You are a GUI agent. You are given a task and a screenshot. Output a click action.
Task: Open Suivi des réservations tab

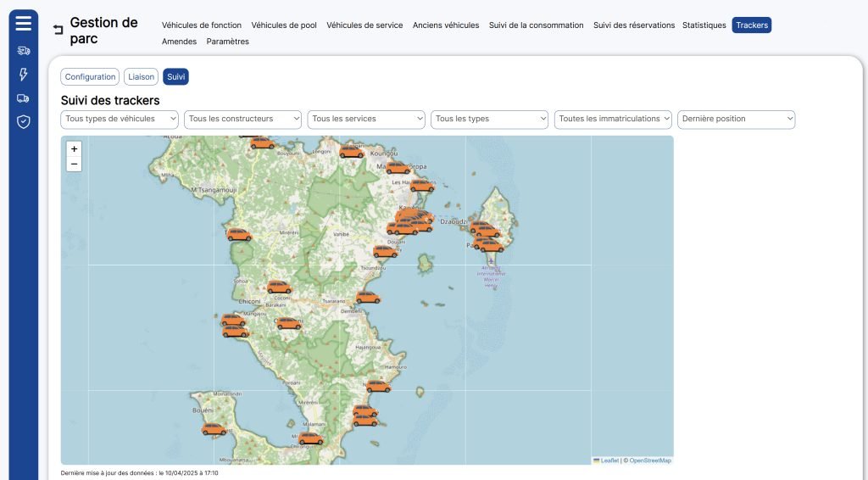pos(634,25)
